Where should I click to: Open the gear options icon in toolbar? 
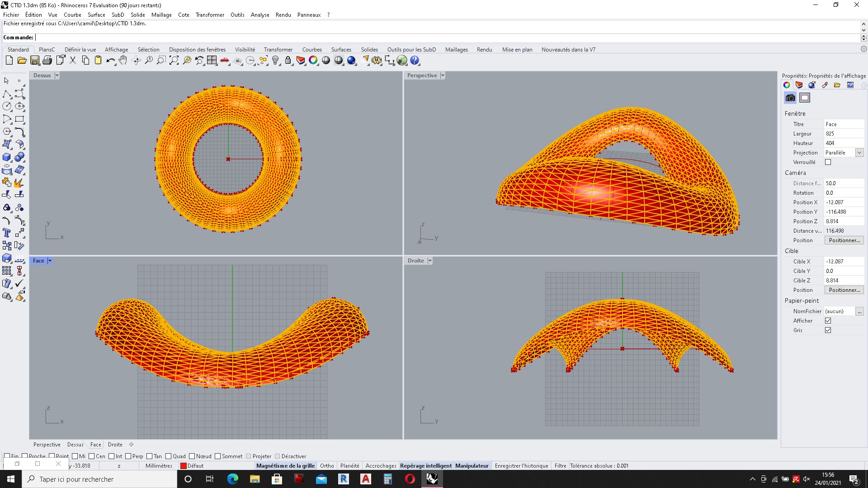pyautogui.click(x=377, y=60)
